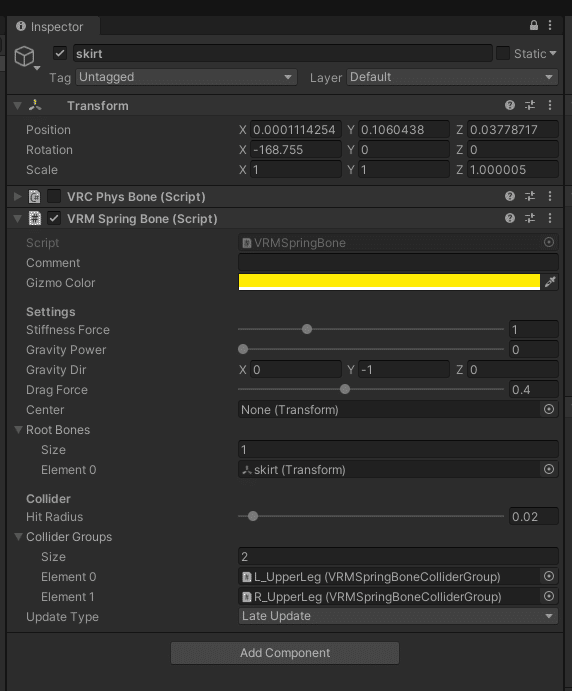Expand the VRC Phys Bone component
Screen dimensions: 572x691
point(18,196)
